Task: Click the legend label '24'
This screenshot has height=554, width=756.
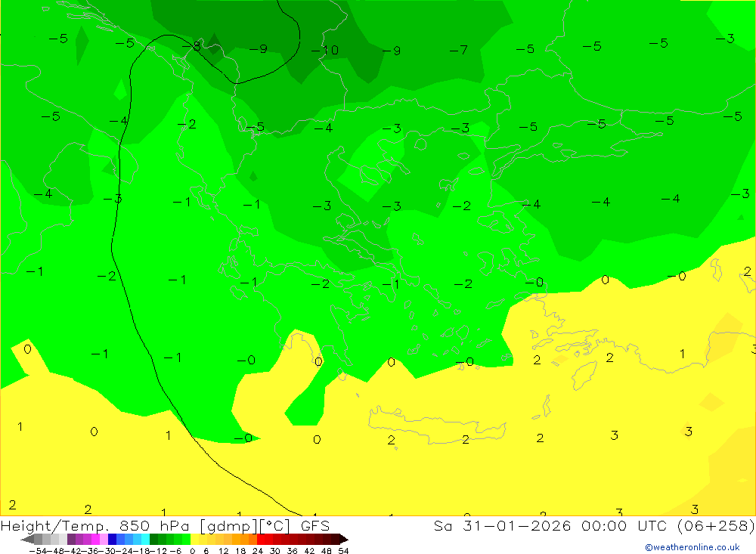Action: 258,551
